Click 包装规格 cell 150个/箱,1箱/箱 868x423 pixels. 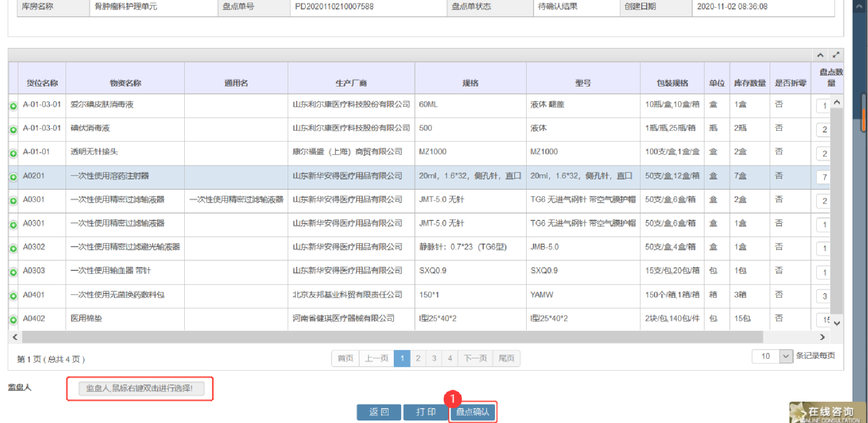tap(672, 295)
